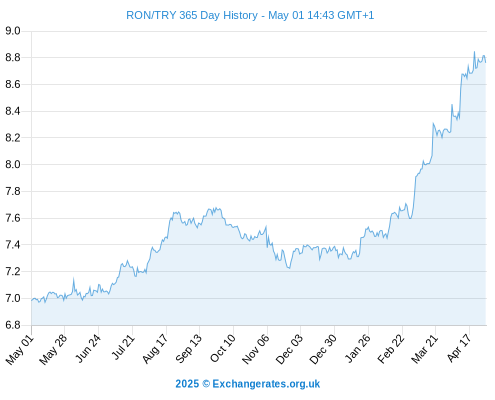The image size is (495, 400).
Task: Click the 8.0 y-axis value label
Action: click(13, 164)
